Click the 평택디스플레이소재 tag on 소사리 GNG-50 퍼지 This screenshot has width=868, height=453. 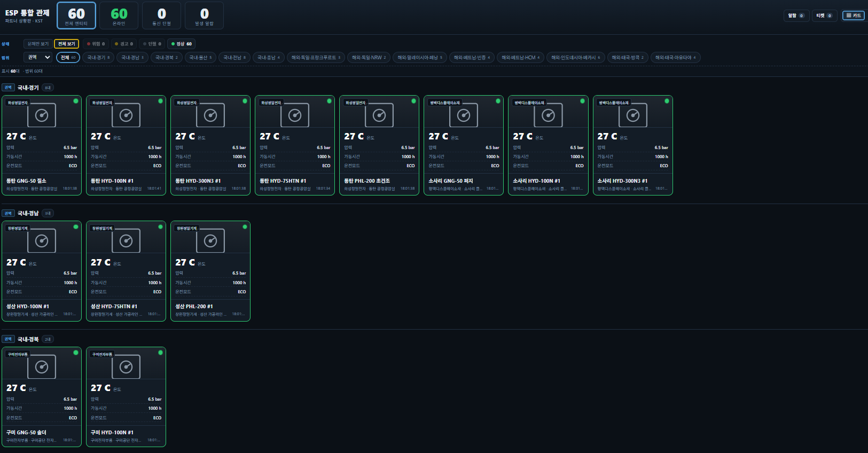pyautogui.click(x=445, y=103)
